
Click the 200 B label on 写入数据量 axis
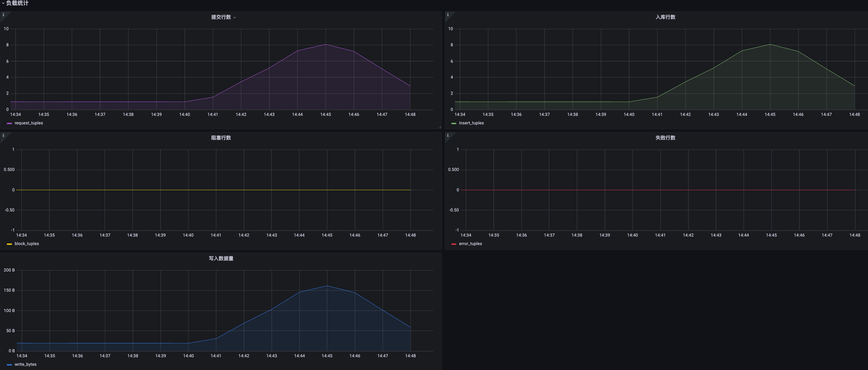(x=9, y=270)
